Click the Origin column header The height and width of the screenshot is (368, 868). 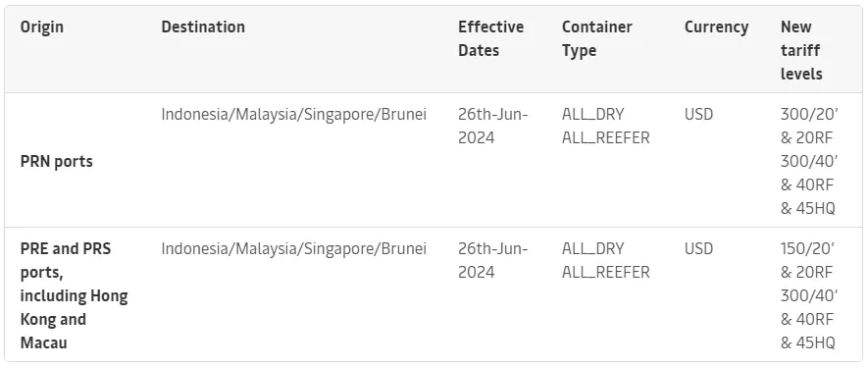pos(41,26)
